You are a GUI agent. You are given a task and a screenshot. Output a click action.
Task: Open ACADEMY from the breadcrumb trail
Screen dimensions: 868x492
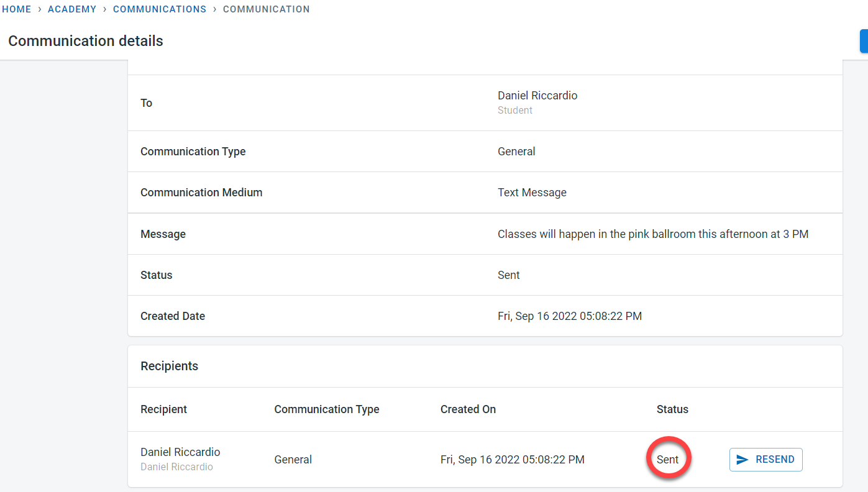[72, 9]
